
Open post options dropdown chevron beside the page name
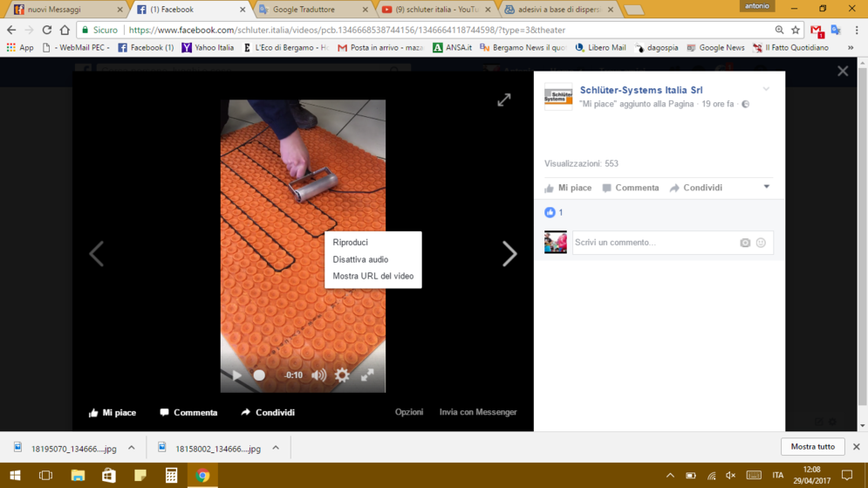point(766,89)
